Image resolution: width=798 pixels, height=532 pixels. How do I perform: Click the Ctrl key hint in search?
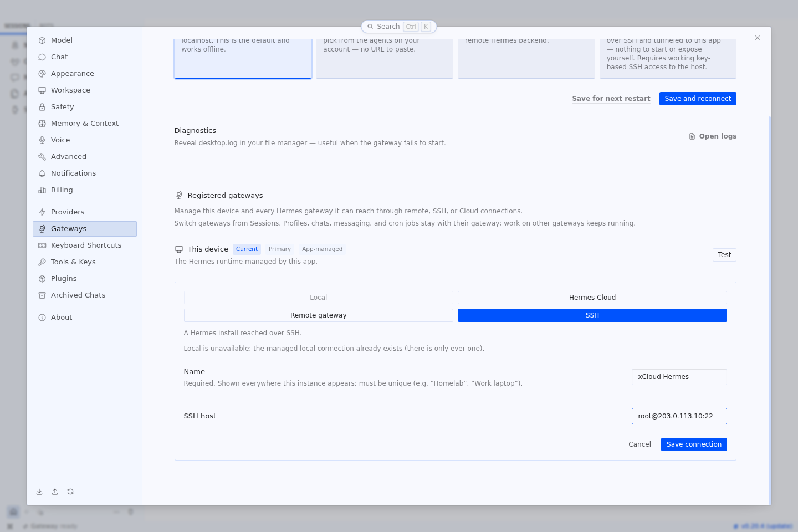coord(411,27)
